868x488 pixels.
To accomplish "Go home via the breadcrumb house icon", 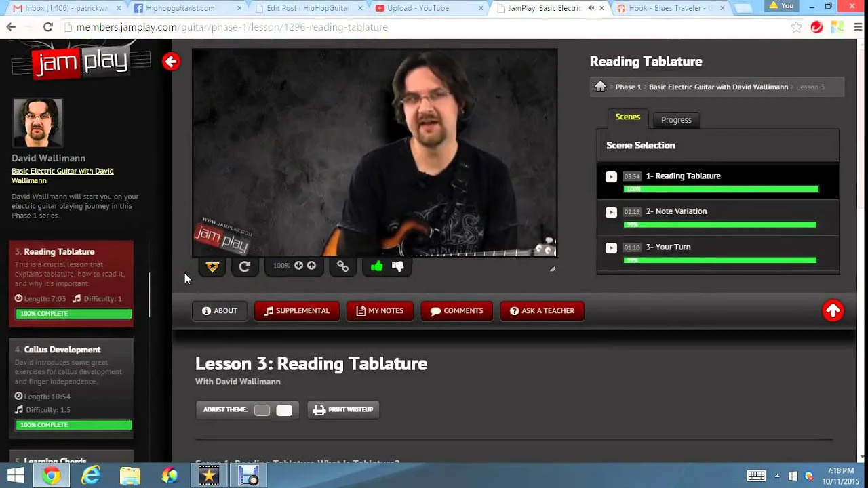I will (x=600, y=87).
